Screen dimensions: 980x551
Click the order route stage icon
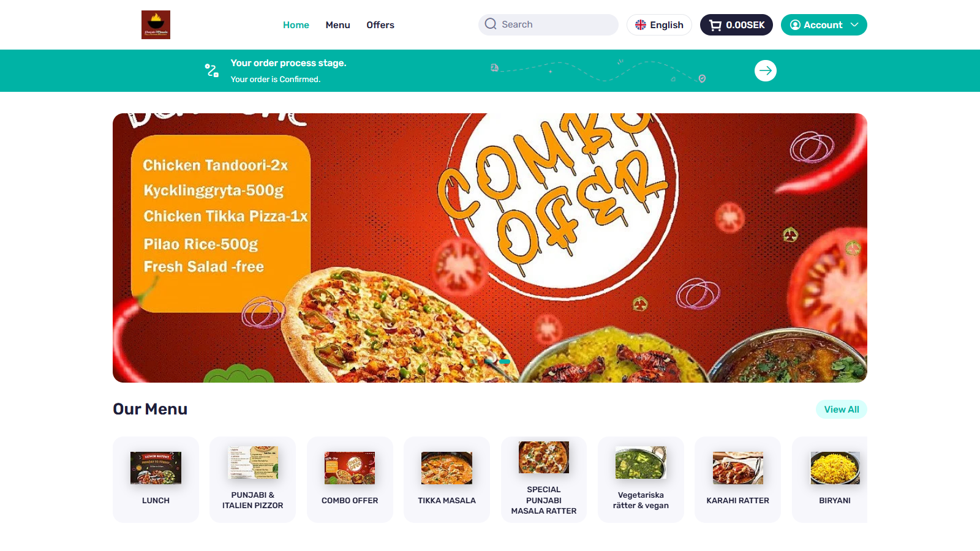tap(212, 70)
